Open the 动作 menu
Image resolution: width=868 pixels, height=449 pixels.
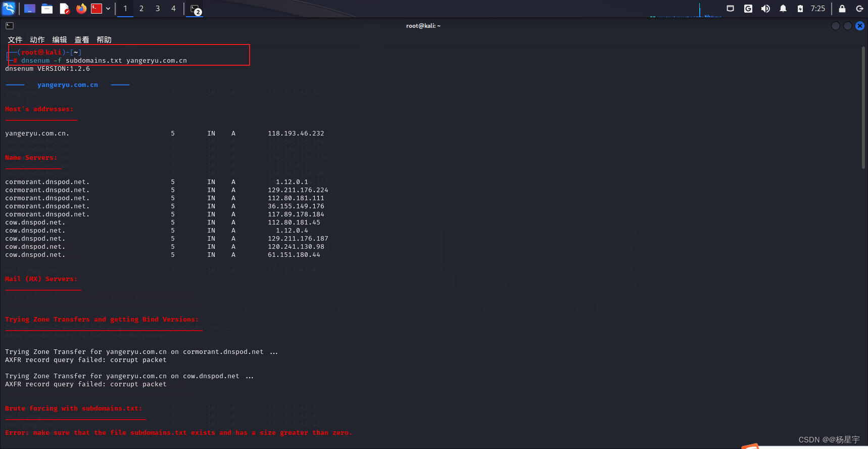37,39
